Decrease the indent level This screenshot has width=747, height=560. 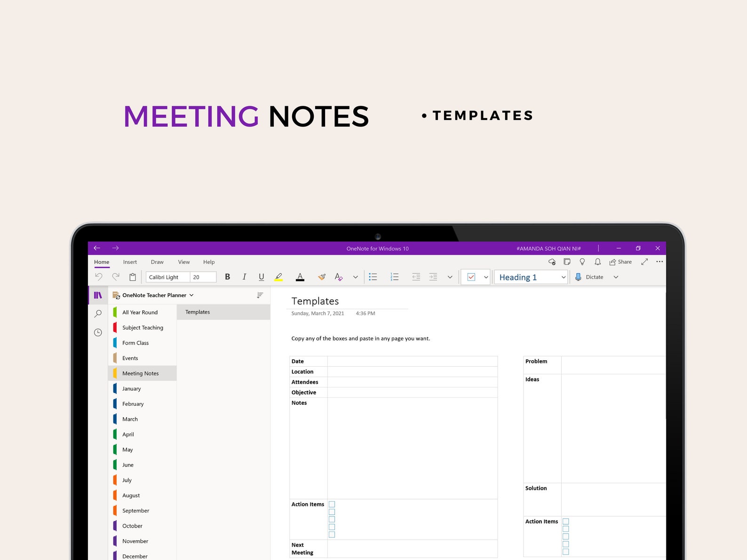416,277
